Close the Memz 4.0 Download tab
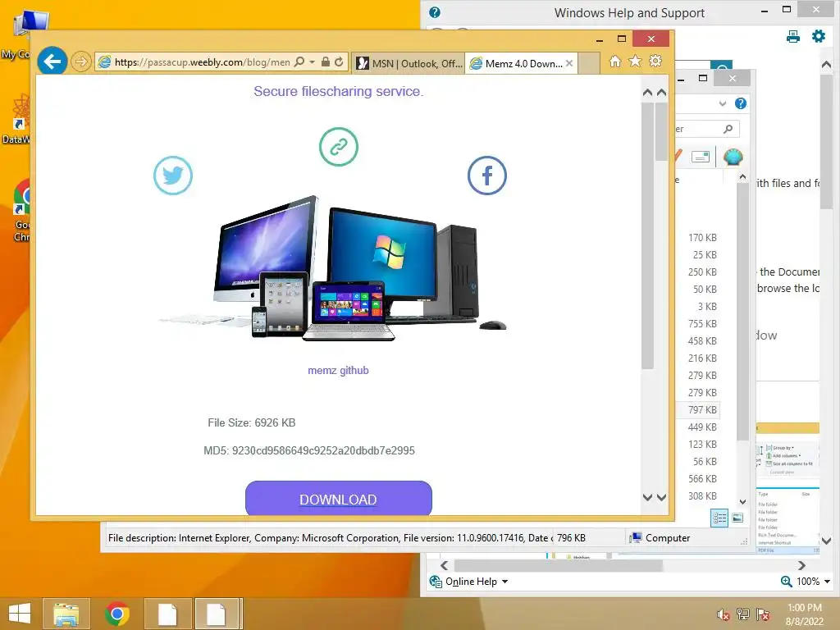The width and height of the screenshot is (840, 630). (569, 63)
